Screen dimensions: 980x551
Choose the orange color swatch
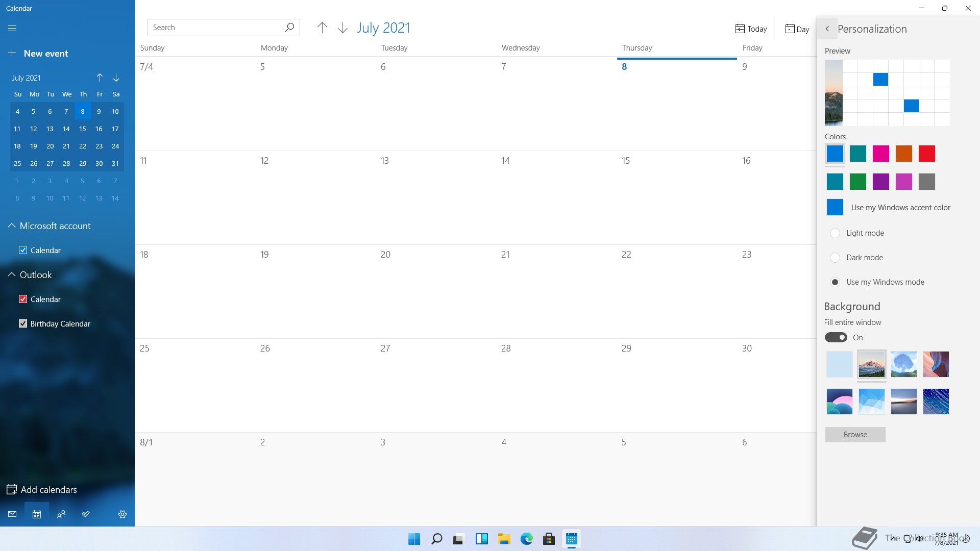[904, 154]
